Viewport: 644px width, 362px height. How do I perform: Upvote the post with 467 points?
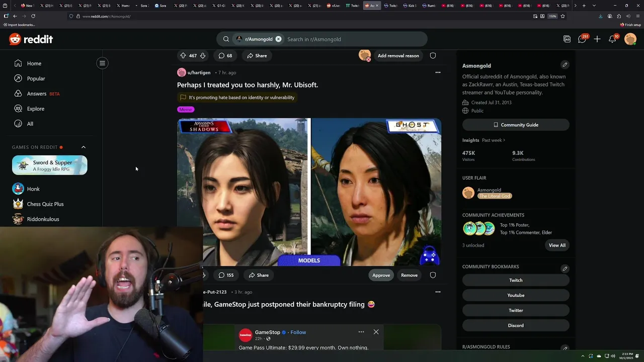pos(183,56)
